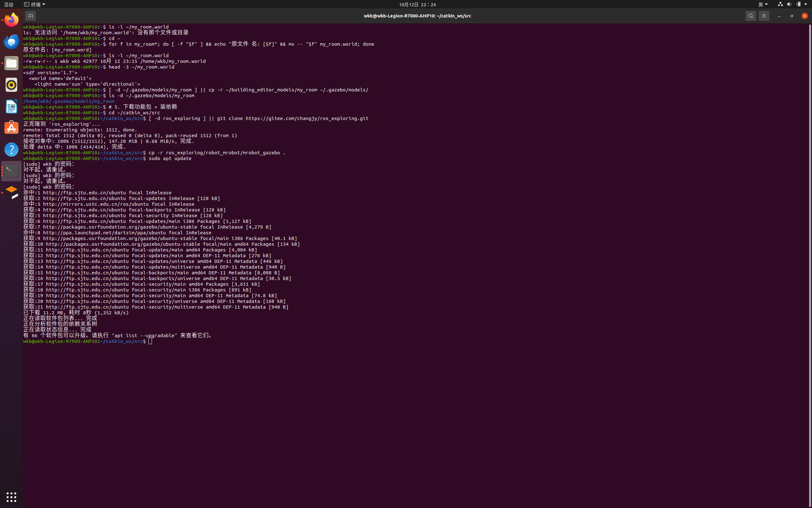Image resolution: width=812 pixels, height=508 pixels.
Task: Click the 'head -3 ~/my_room.world' command
Action: pos(141,67)
